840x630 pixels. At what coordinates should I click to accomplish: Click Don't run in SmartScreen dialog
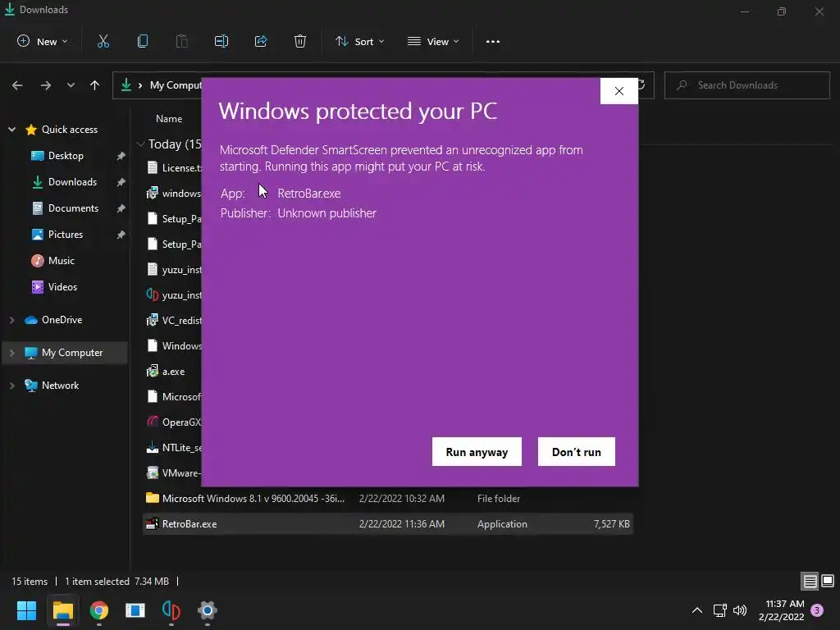click(x=577, y=452)
